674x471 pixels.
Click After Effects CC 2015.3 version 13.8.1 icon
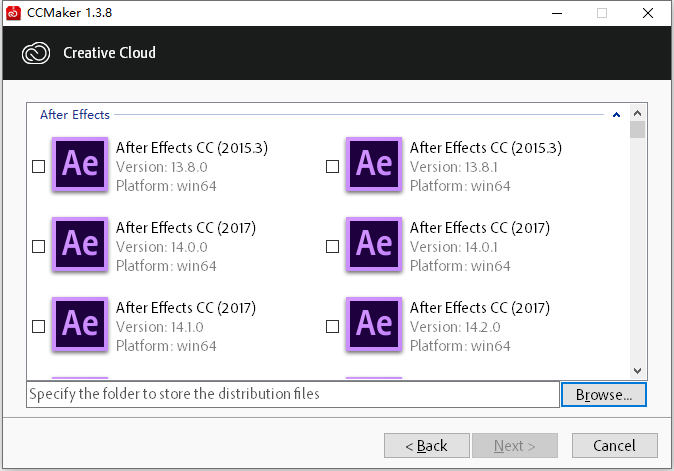[374, 165]
